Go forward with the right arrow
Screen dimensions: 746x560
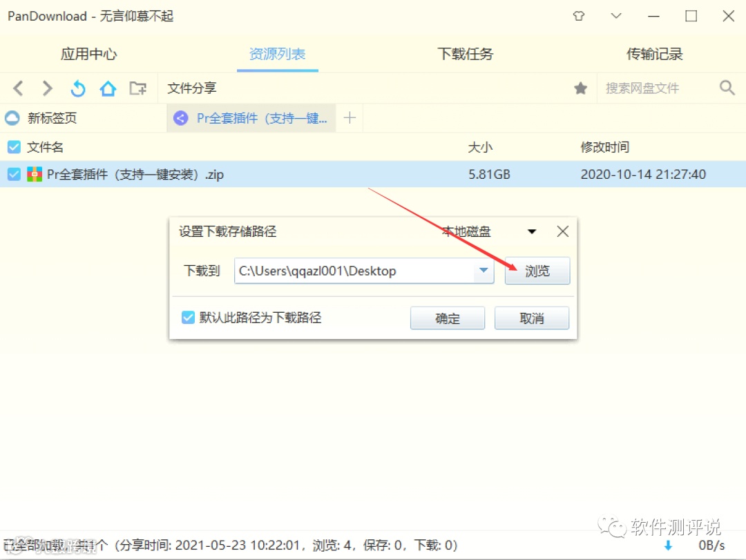tap(47, 88)
